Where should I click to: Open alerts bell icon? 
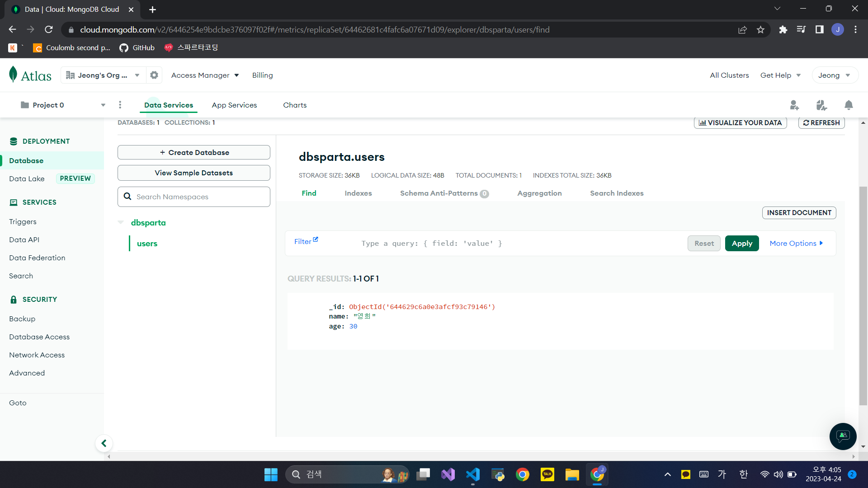tap(849, 105)
